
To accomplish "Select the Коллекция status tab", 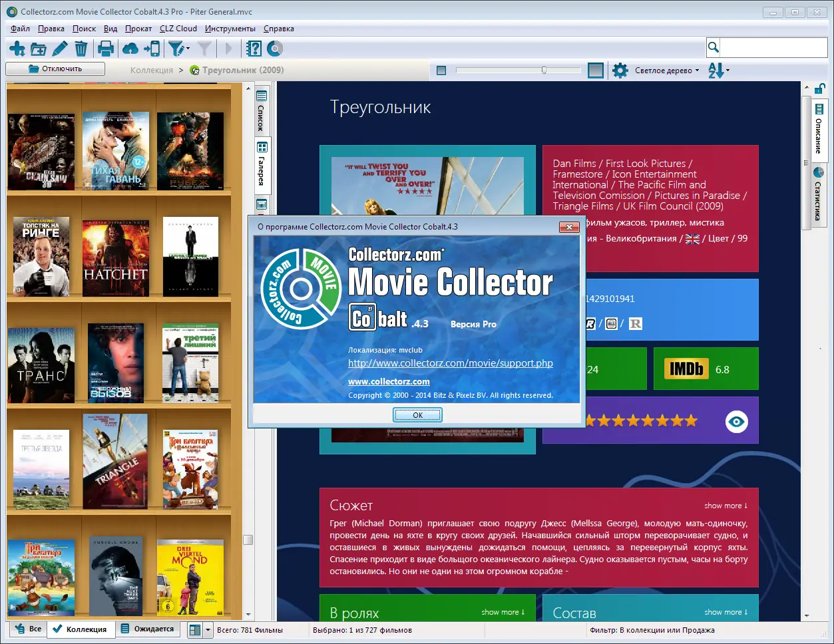I will point(79,629).
